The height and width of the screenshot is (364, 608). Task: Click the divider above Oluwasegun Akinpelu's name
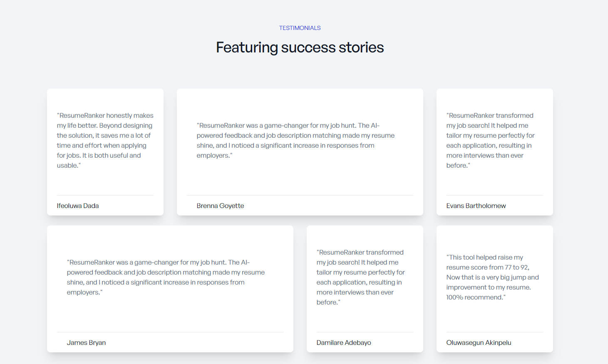(494, 332)
